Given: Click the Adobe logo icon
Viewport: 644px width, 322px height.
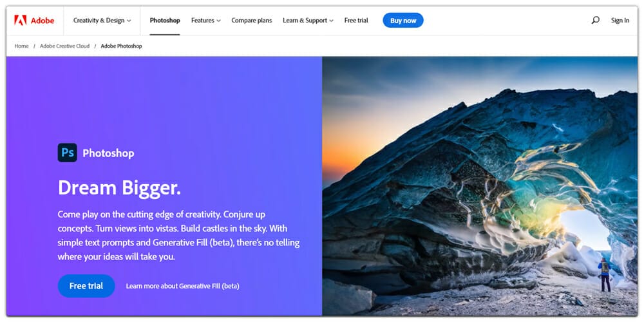Looking at the screenshot, I should (21, 20).
